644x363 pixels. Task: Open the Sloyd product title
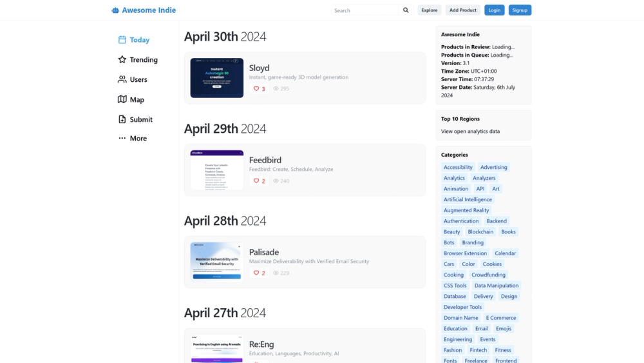point(259,68)
